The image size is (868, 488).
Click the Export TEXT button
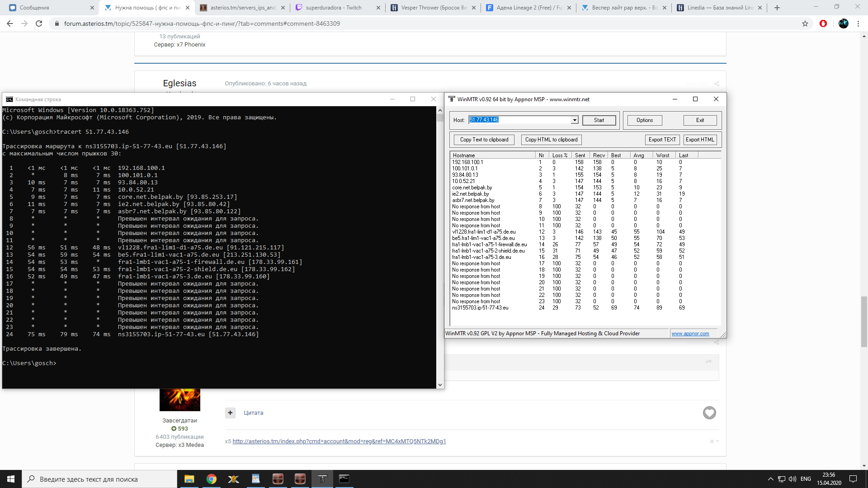(662, 140)
